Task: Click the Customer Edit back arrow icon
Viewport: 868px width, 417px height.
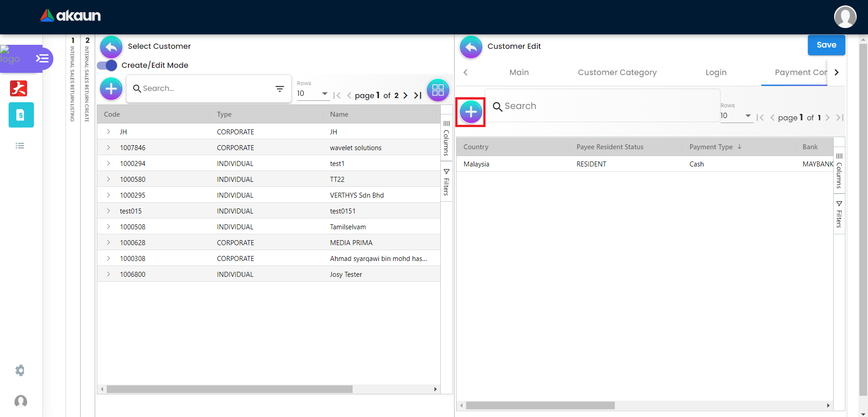Action: coord(471,47)
